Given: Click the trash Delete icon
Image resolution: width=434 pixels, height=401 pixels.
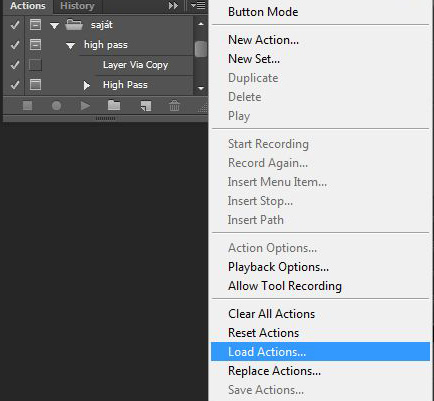Looking at the screenshot, I should [174, 106].
